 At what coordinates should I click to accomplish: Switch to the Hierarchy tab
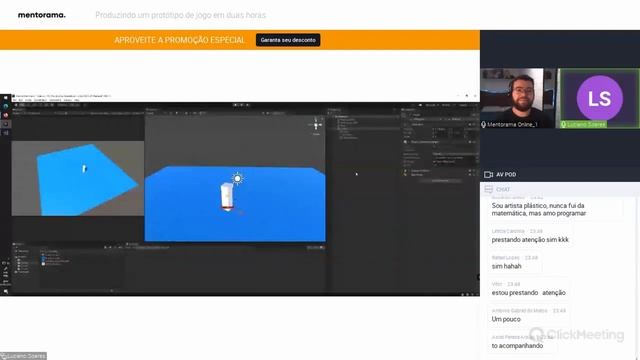tap(335, 110)
